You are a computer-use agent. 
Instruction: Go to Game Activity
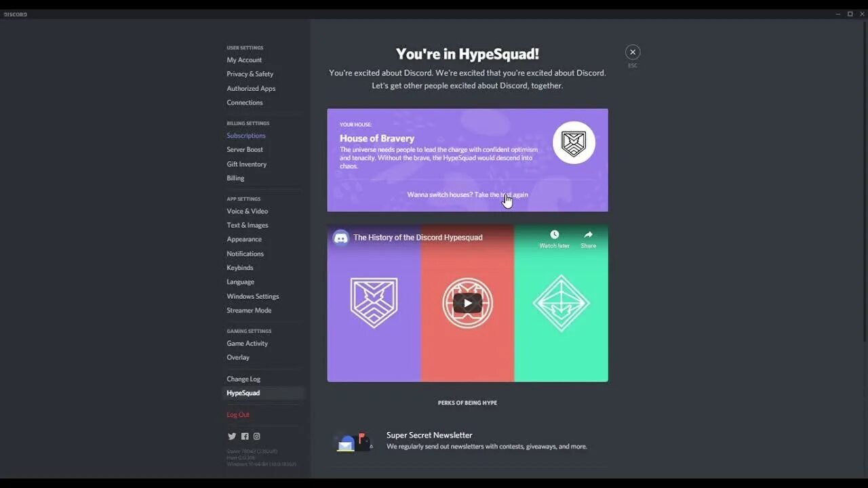coord(247,343)
